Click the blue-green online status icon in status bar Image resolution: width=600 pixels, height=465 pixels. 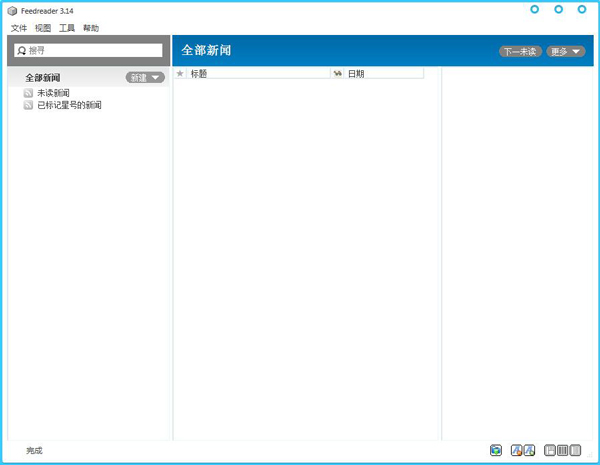[496, 450]
